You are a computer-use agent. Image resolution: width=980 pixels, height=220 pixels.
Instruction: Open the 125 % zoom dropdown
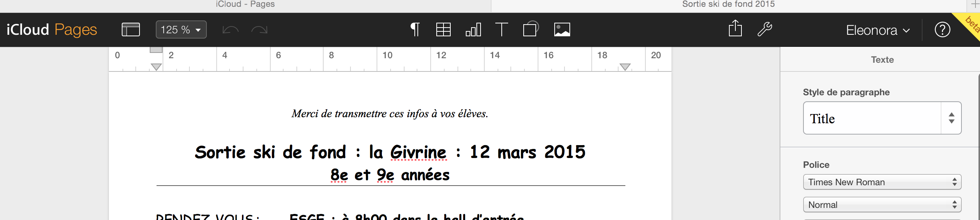click(181, 30)
